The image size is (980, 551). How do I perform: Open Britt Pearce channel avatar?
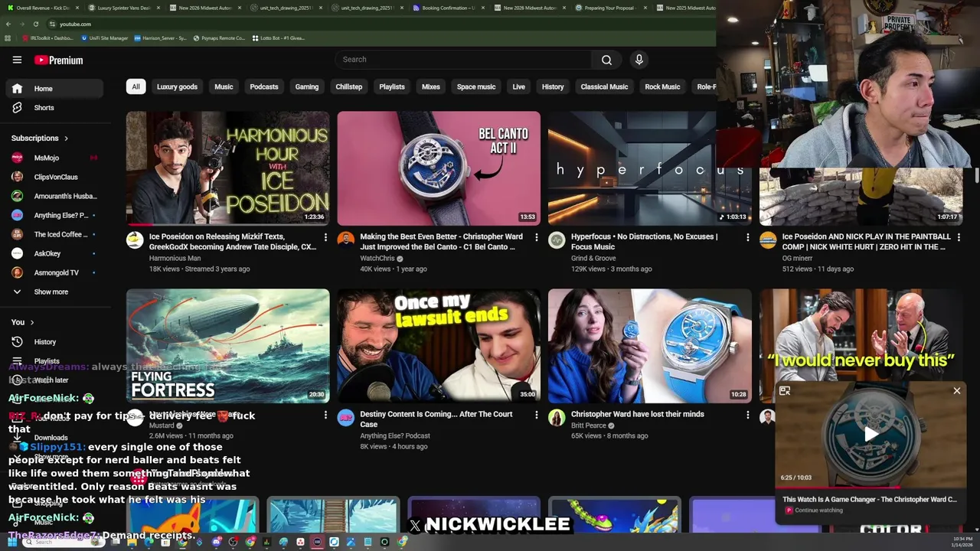click(x=557, y=418)
